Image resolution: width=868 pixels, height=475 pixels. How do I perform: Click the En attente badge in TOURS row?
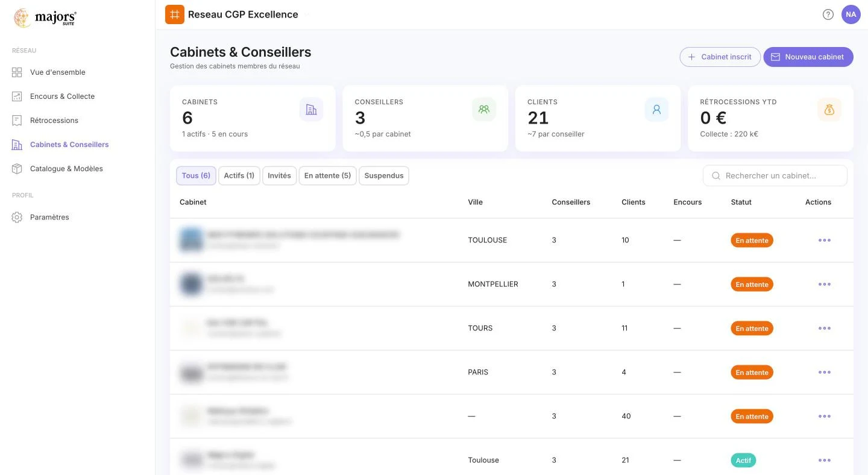click(x=752, y=329)
